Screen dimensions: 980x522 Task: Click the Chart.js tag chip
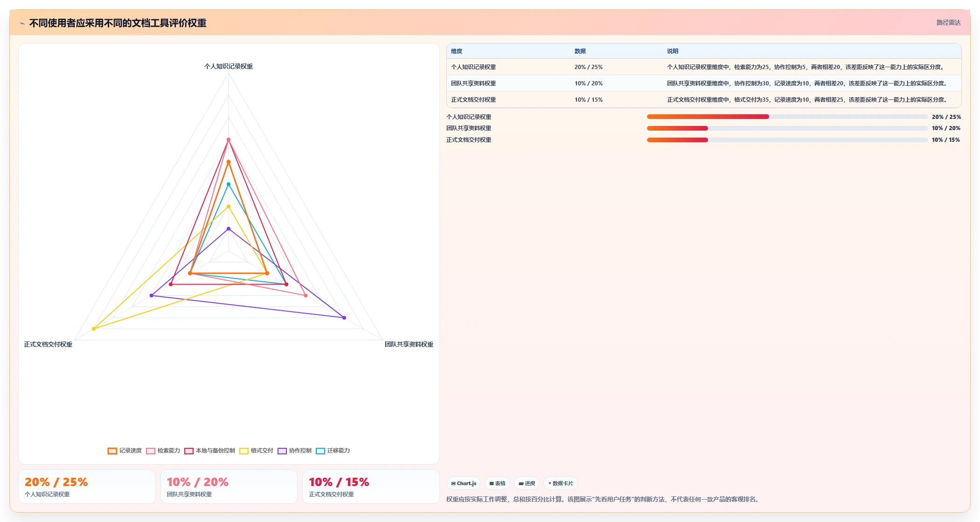tap(464, 483)
